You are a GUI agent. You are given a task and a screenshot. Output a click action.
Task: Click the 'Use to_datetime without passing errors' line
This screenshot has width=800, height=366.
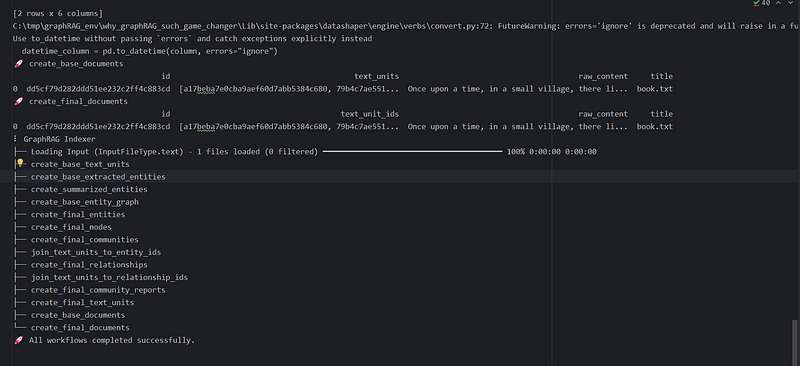point(192,39)
